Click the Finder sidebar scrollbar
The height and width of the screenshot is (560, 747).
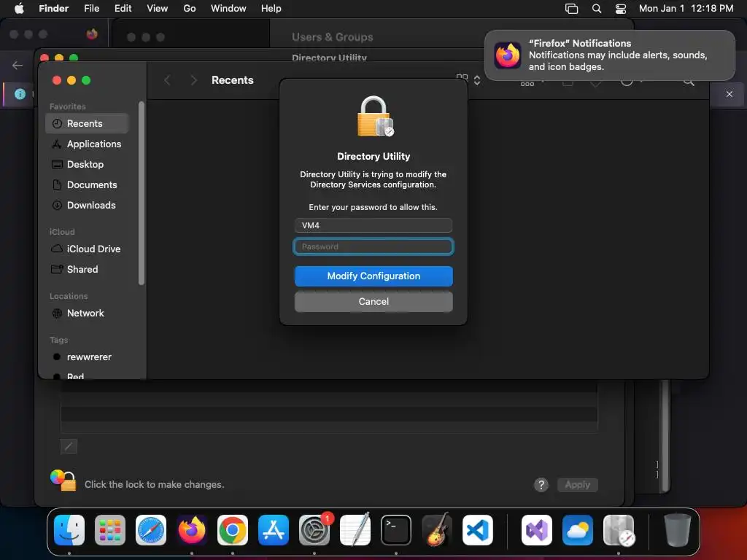tap(142, 192)
